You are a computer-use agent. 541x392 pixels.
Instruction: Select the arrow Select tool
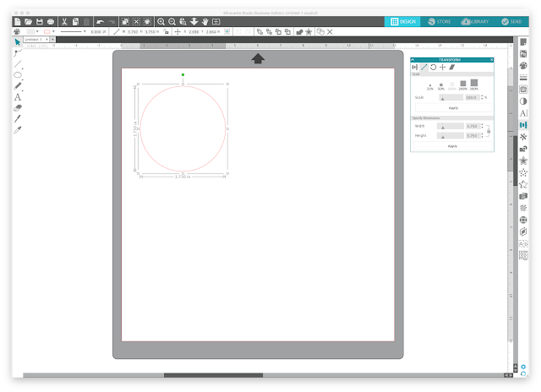[17, 42]
